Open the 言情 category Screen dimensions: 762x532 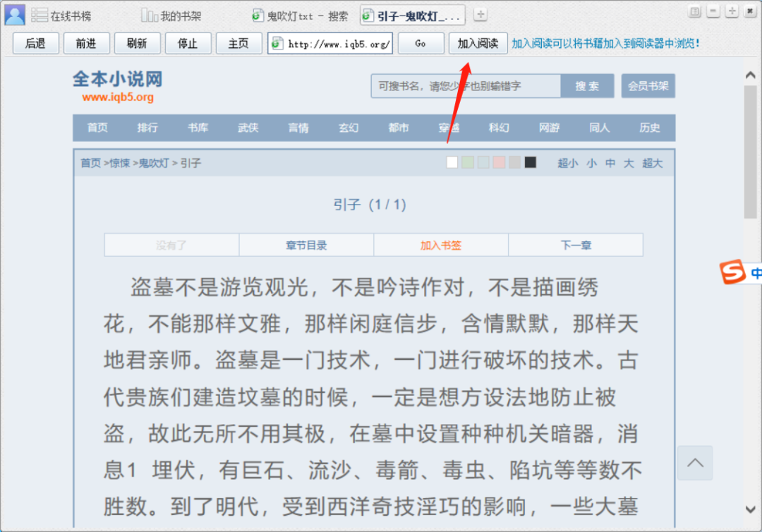298,128
